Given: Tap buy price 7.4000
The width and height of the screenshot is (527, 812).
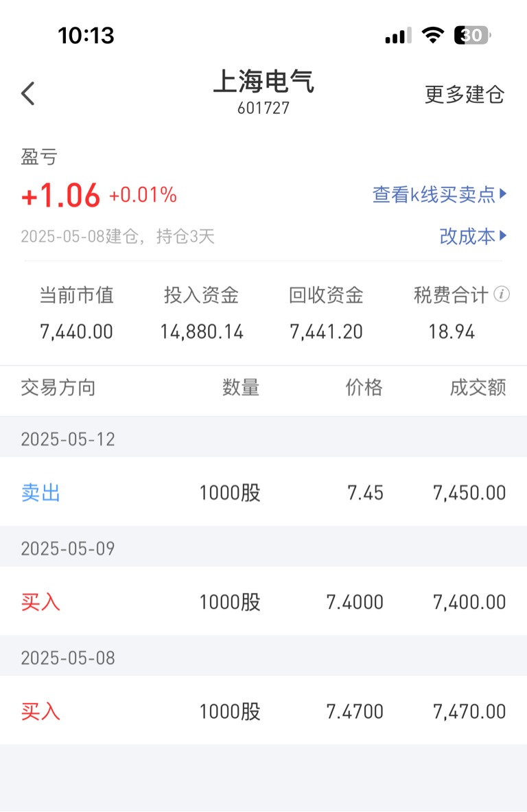Looking at the screenshot, I should [x=355, y=602].
